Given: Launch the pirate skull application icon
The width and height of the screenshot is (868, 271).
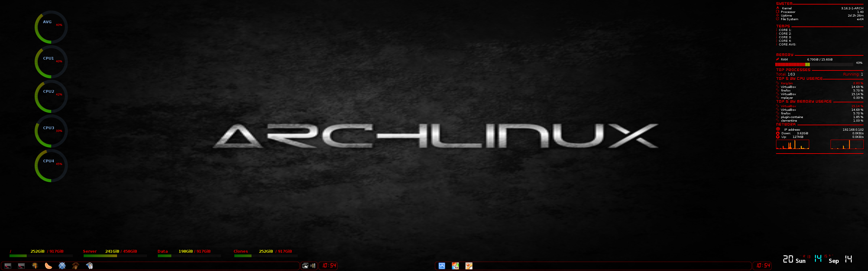Looking at the screenshot, I should coord(75,266).
